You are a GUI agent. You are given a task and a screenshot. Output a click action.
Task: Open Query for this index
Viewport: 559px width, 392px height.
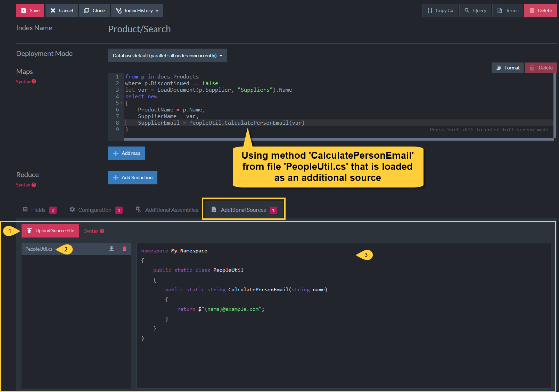pyautogui.click(x=475, y=10)
